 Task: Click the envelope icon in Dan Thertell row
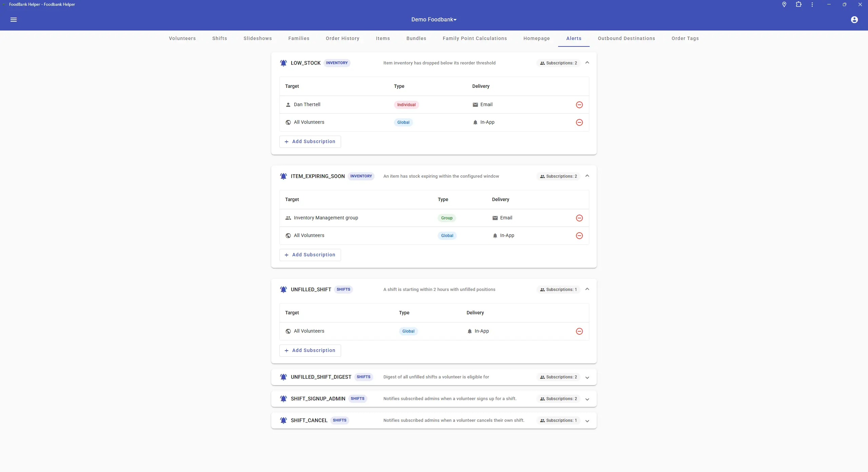475,105
